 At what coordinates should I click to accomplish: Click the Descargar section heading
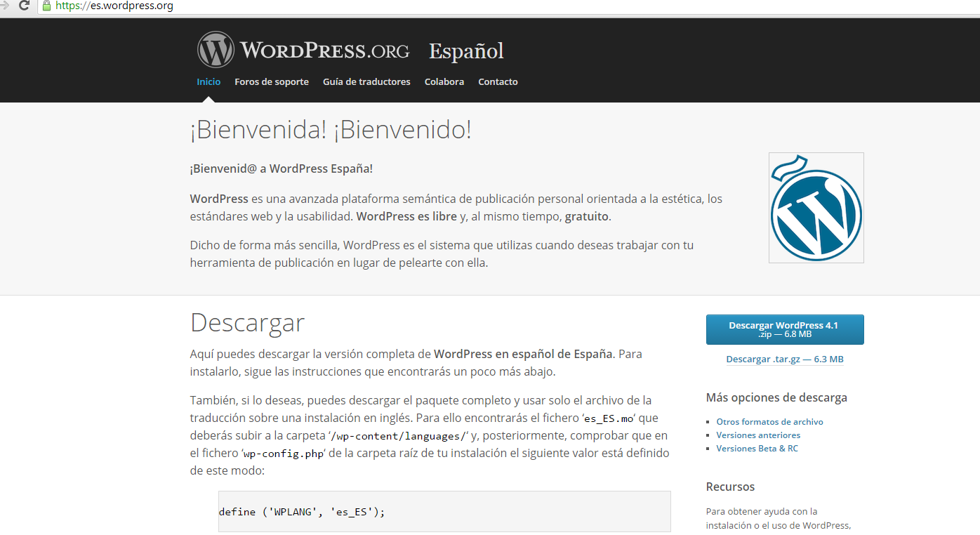pos(247,323)
